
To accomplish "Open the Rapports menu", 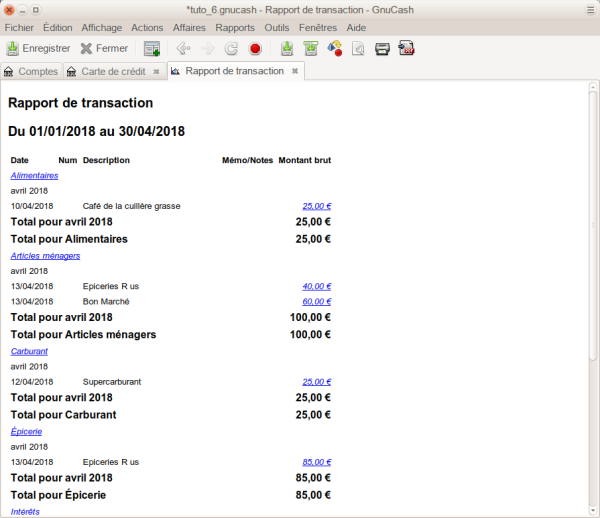I will tap(235, 28).
